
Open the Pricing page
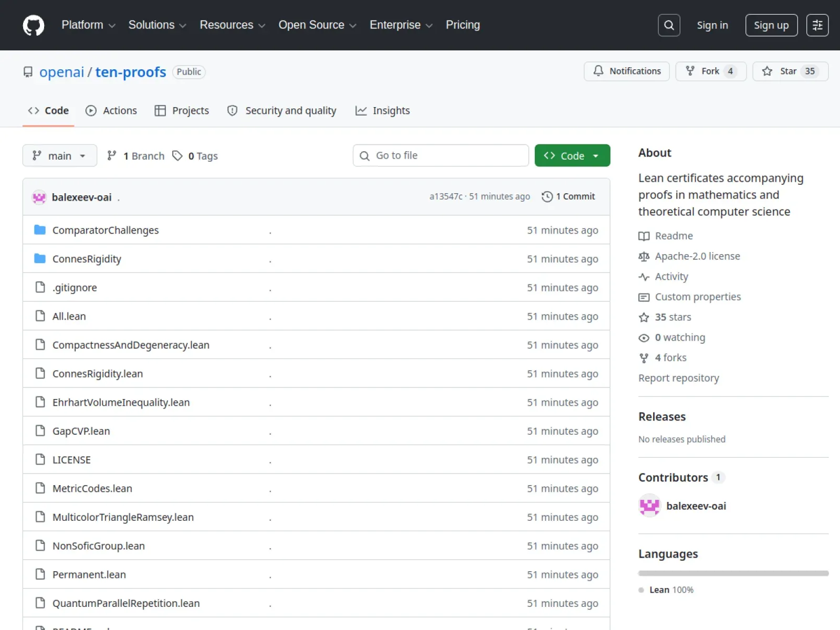(463, 25)
